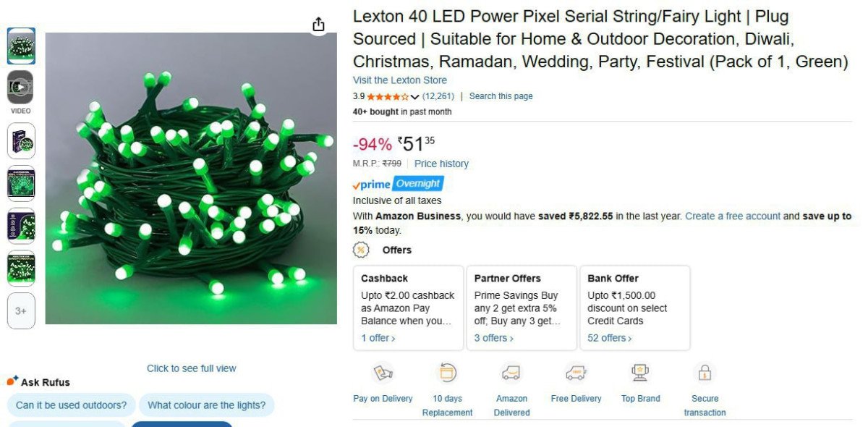Click the 12,261 ratings count link

(438, 96)
